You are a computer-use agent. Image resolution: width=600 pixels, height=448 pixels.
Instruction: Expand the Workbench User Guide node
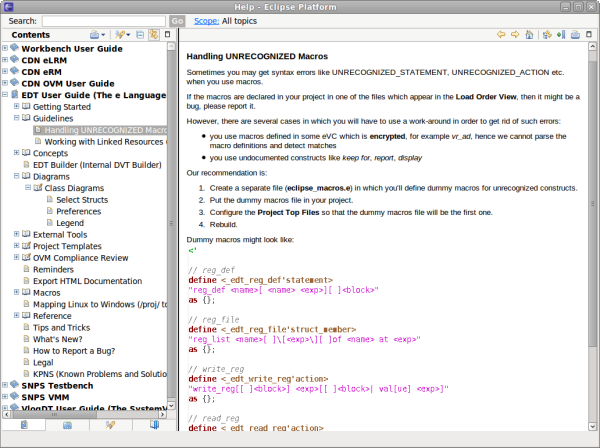click(5, 48)
